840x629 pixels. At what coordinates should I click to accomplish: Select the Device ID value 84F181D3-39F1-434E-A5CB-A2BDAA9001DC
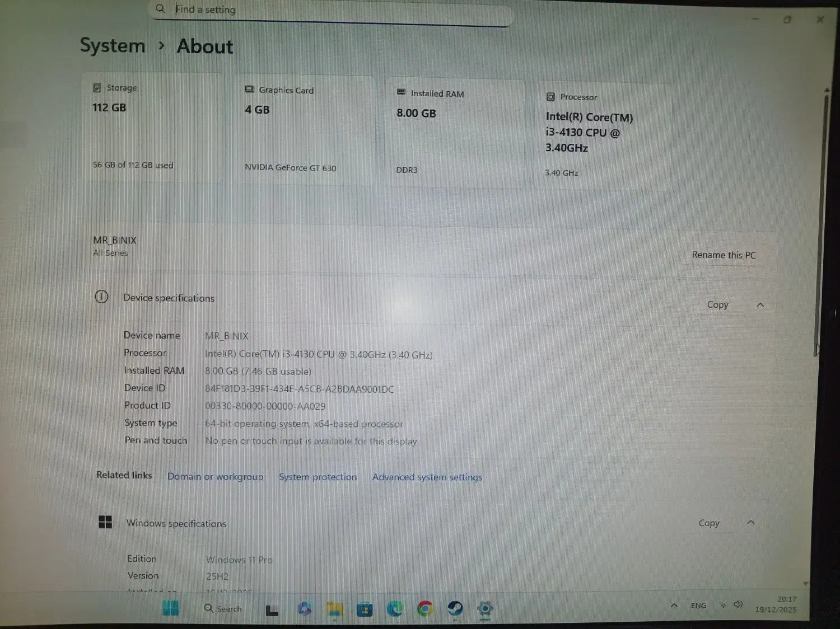(300, 389)
